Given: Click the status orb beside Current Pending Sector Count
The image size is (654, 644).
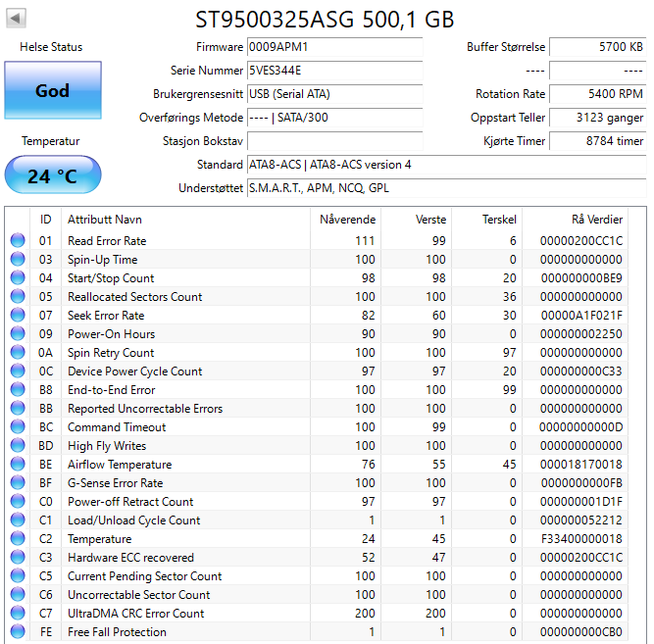Looking at the screenshot, I should [x=18, y=576].
